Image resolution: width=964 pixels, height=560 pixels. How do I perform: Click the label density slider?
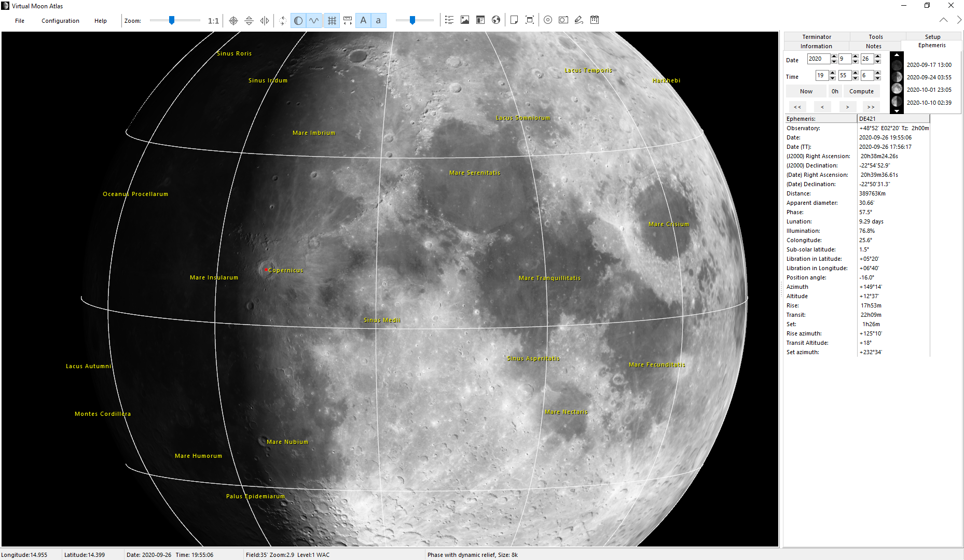tap(415, 21)
